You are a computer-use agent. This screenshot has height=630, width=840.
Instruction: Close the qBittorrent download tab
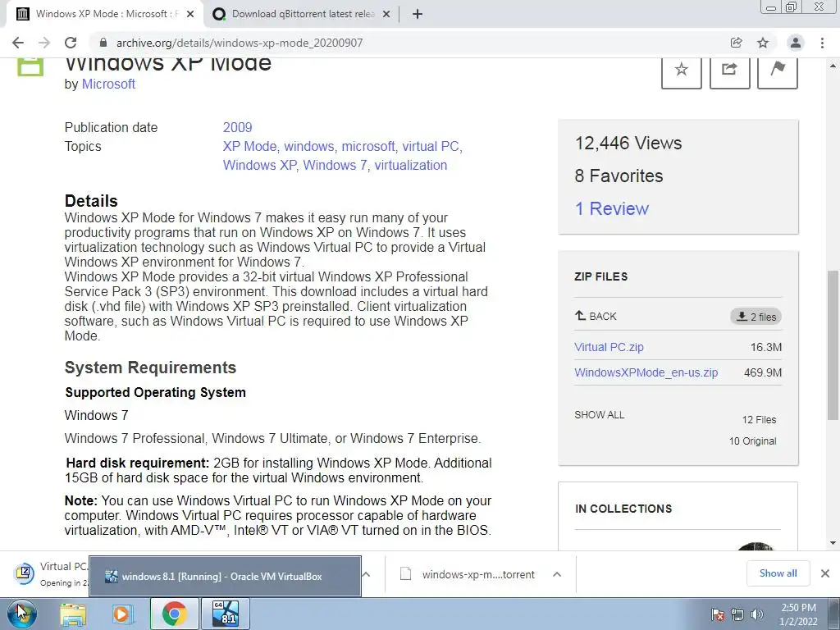pyautogui.click(x=386, y=15)
